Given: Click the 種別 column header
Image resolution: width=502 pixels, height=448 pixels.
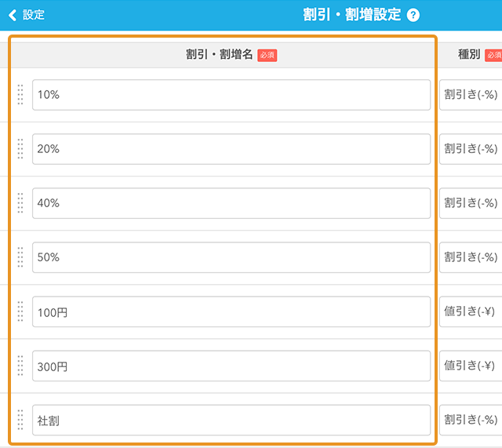Looking at the screenshot, I should (469, 54).
